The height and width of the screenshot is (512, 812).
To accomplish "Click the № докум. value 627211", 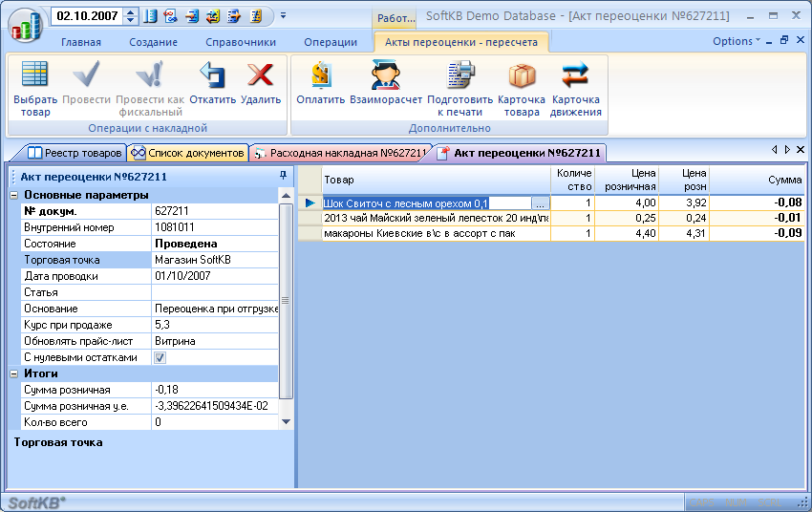I will pyautogui.click(x=215, y=211).
